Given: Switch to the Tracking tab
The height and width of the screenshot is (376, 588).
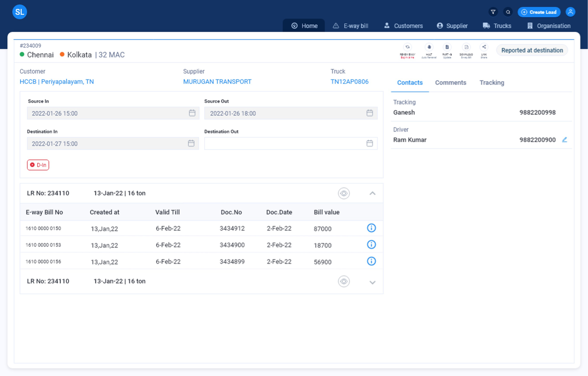Looking at the screenshot, I should (492, 83).
